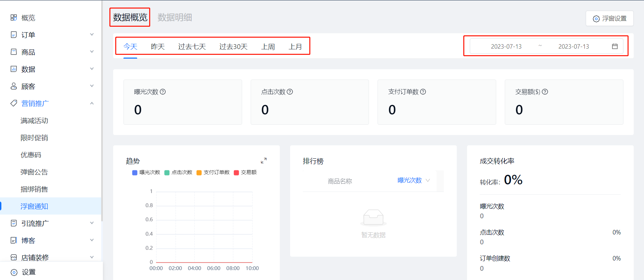644x280 pixels.
Task: Toggle green 点击次数 legend swatch
Action: (167, 172)
